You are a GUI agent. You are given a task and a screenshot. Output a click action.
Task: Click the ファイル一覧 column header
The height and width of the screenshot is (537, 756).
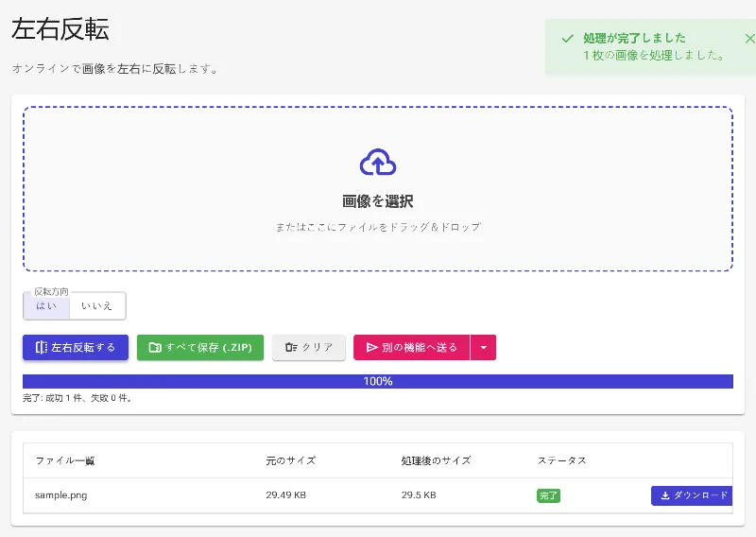coord(65,460)
